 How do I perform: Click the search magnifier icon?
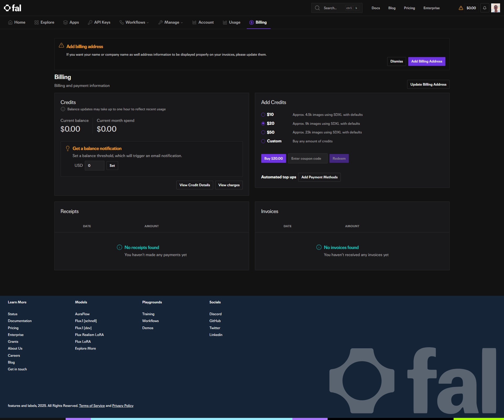click(x=317, y=8)
